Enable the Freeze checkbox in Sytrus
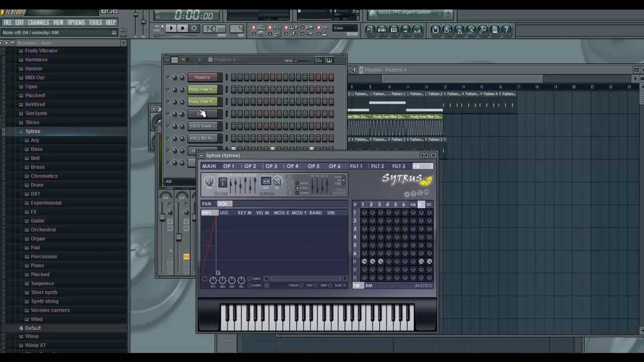 coord(301,286)
